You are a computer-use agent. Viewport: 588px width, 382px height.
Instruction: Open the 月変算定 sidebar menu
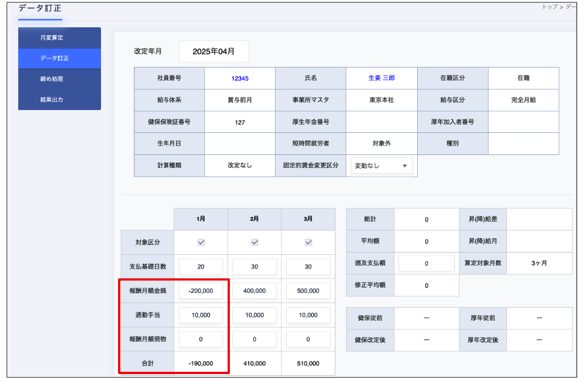click(x=59, y=37)
